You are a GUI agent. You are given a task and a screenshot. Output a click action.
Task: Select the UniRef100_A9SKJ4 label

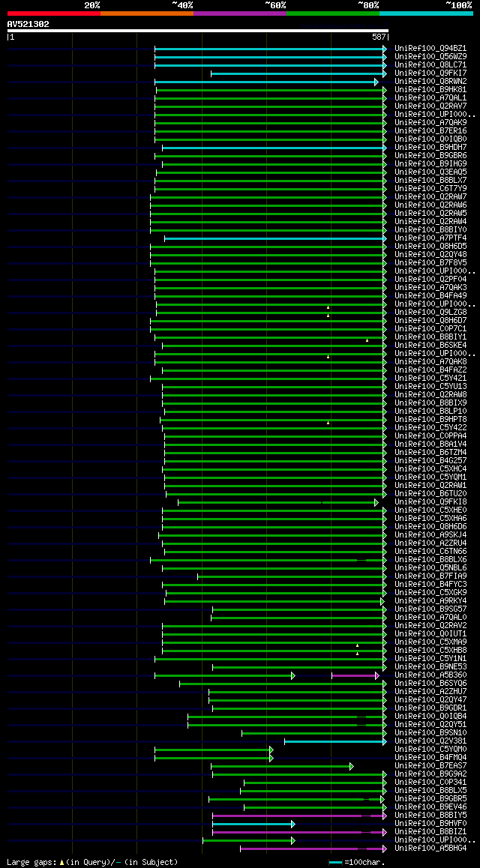pos(430,535)
